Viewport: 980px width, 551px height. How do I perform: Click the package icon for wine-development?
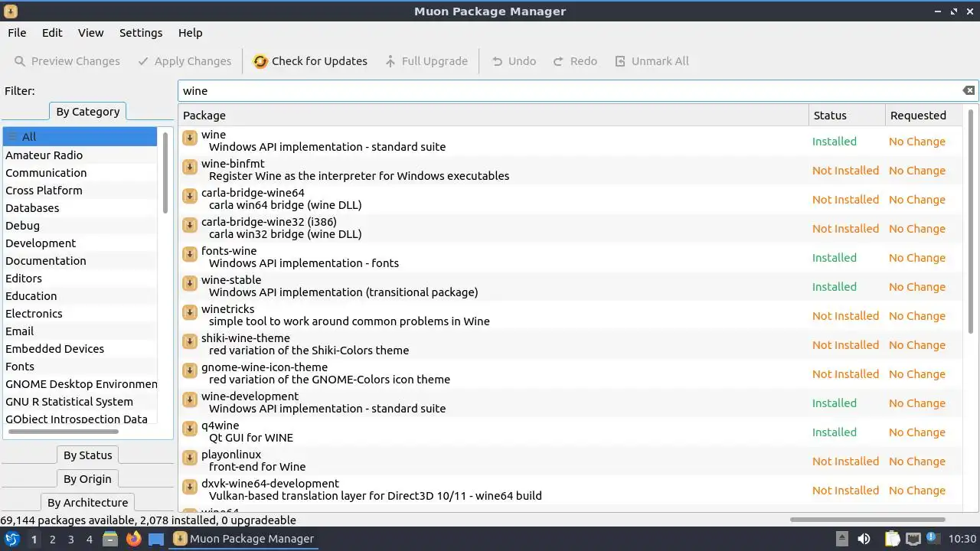click(190, 400)
